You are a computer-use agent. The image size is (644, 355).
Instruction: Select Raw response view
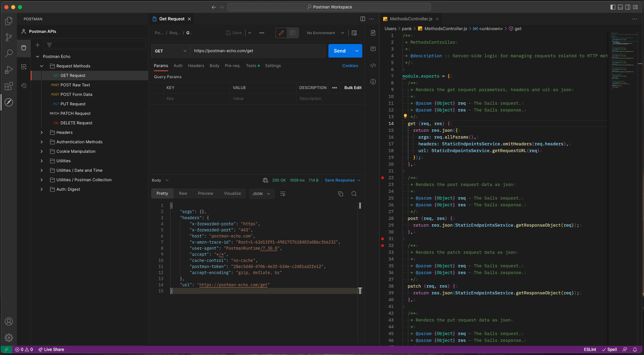click(x=183, y=193)
